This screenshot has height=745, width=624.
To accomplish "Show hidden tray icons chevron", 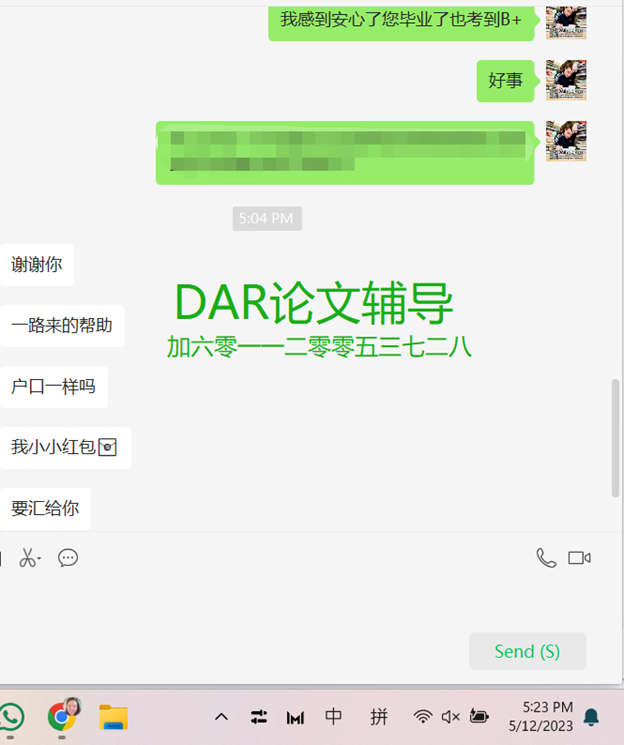I will [x=221, y=716].
